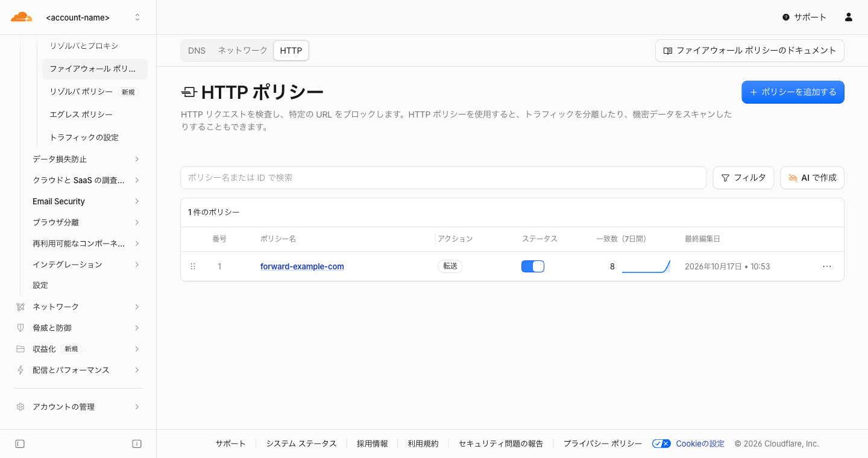Click the Cloudflare logo

pyautogui.click(x=22, y=17)
